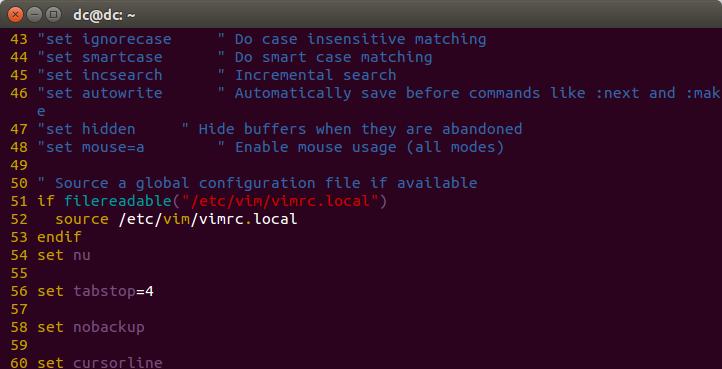Place cursor on 'endif' keyword
The image size is (722, 369).
point(59,237)
